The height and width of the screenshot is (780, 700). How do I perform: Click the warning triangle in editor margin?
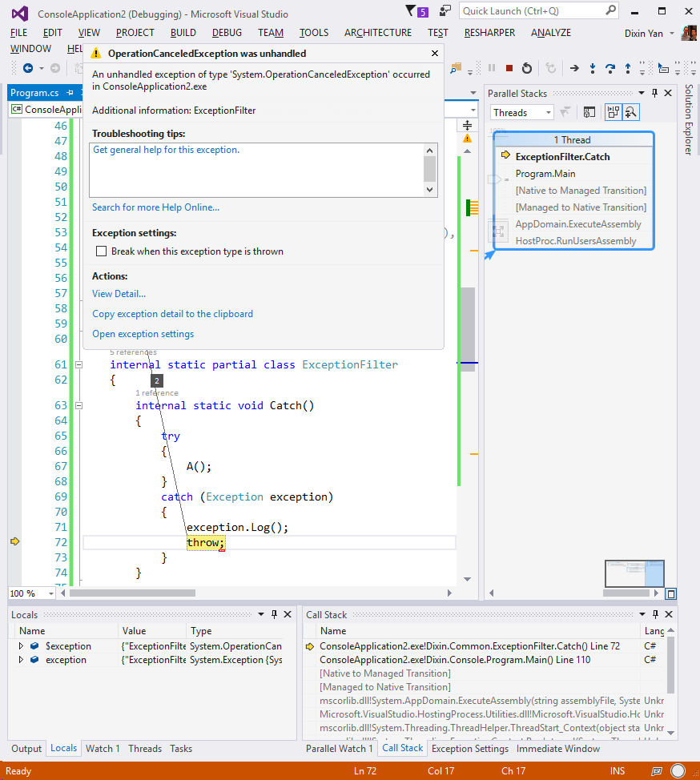tap(467, 139)
